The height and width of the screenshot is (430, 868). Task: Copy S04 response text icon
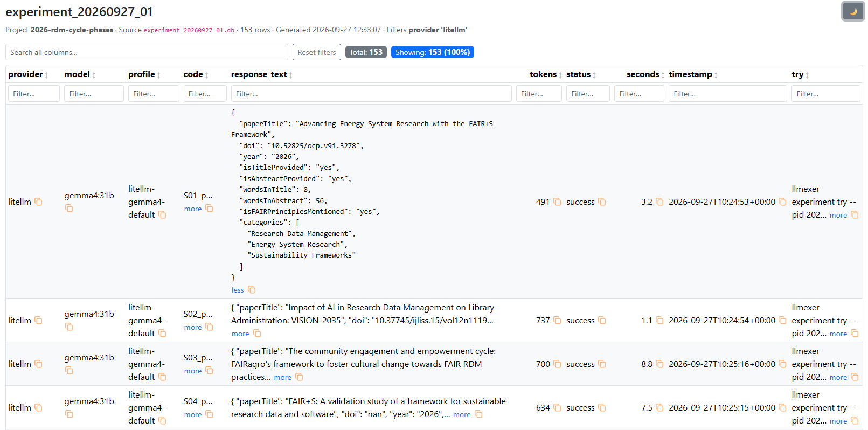pos(478,414)
